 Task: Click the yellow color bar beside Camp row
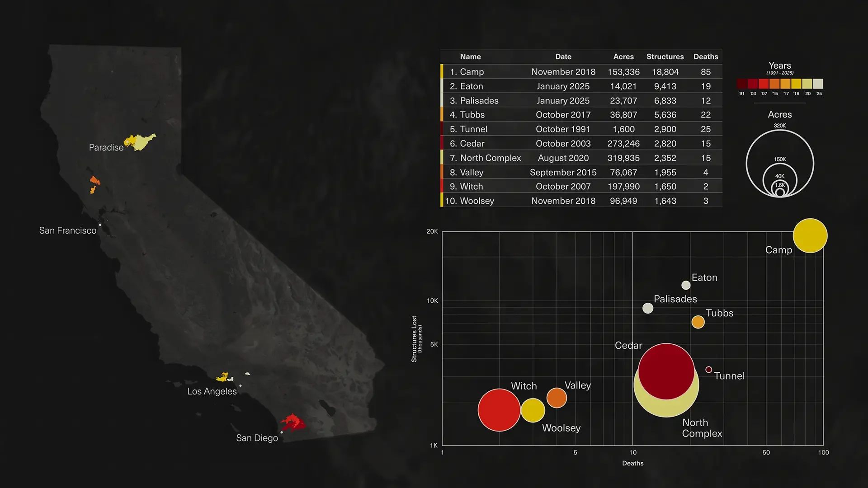(442, 71)
